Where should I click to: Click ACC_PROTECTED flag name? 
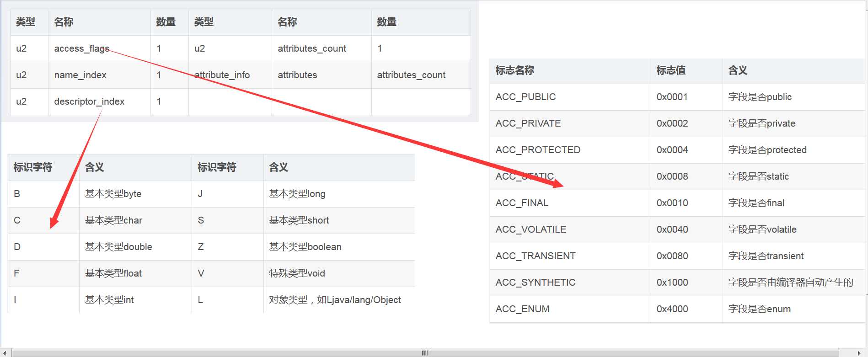click(x=538, y=150)
